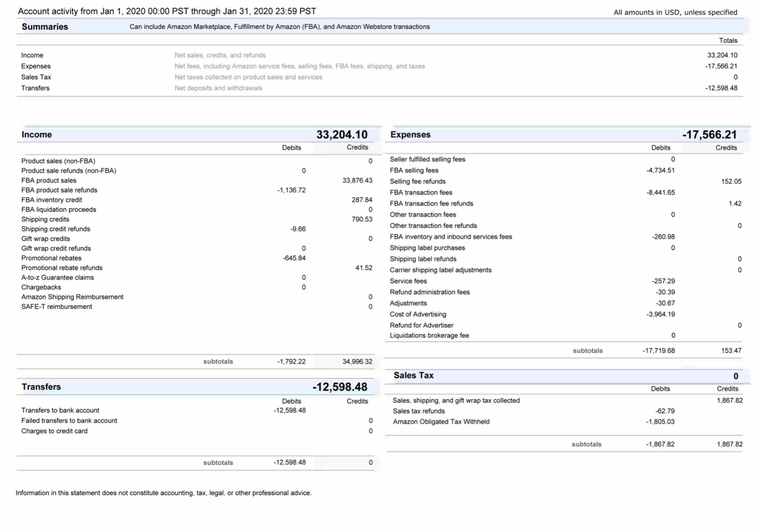This screenshot has width=760, height=532.
Task: Click the 'A-to-z Guarantee claims' row label
Action: point(58,278)
